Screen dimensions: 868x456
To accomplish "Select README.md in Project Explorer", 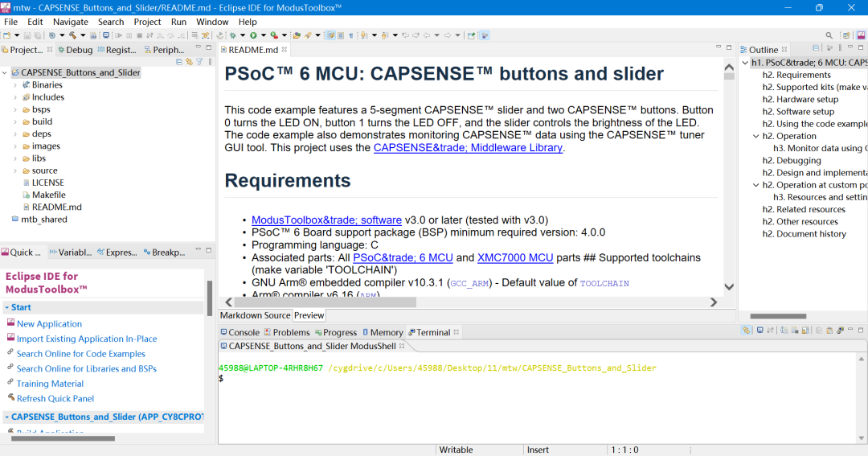I will [56, 207].
